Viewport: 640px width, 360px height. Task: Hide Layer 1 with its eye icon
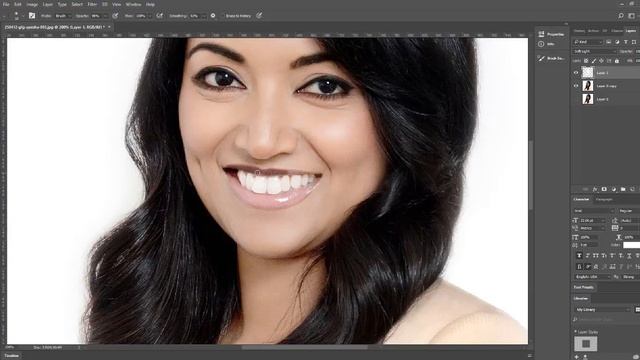click(576, 73)
